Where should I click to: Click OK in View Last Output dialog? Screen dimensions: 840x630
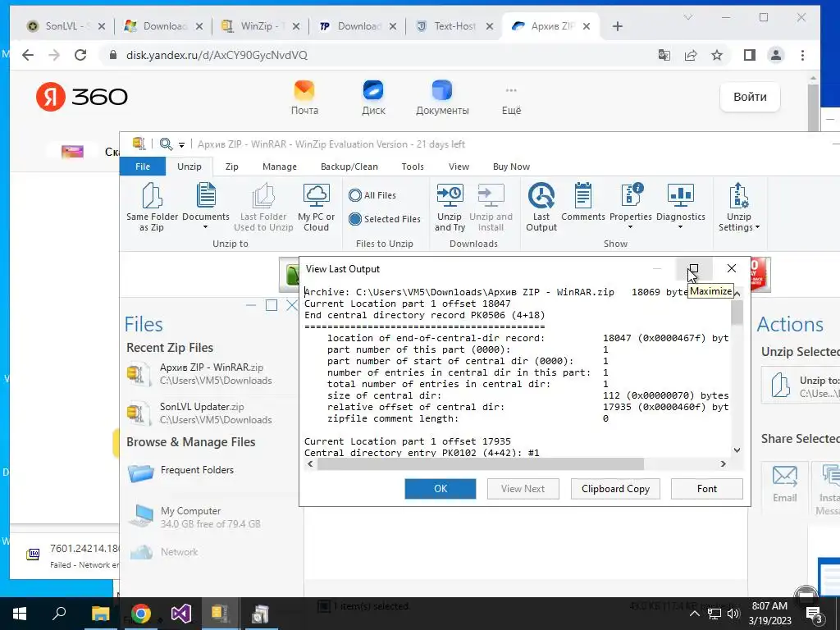click(441, 489)
